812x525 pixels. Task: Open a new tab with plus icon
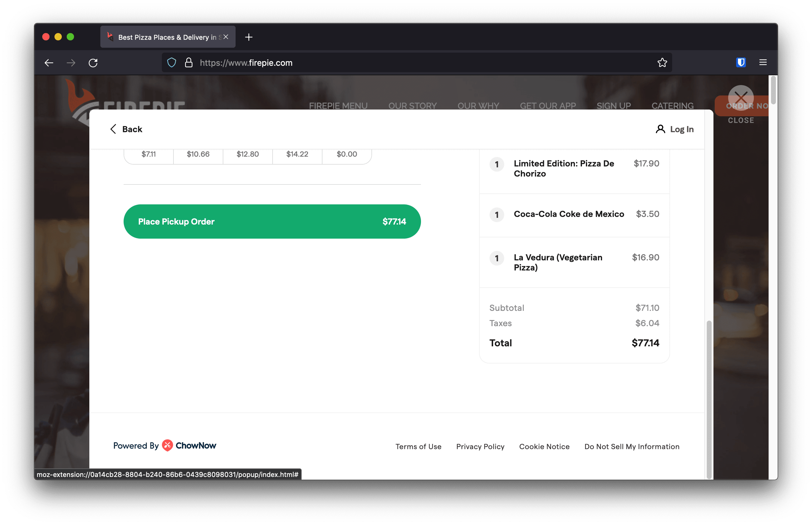tap(249, 37)
